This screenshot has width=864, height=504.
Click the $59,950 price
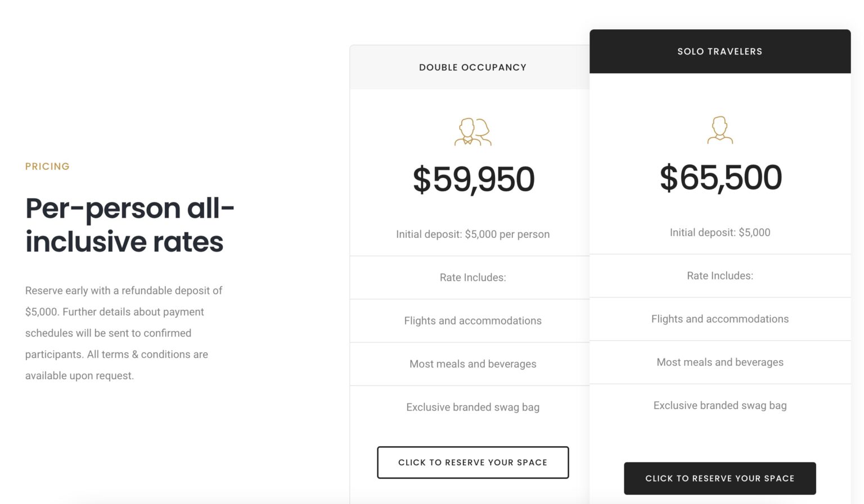473,179
